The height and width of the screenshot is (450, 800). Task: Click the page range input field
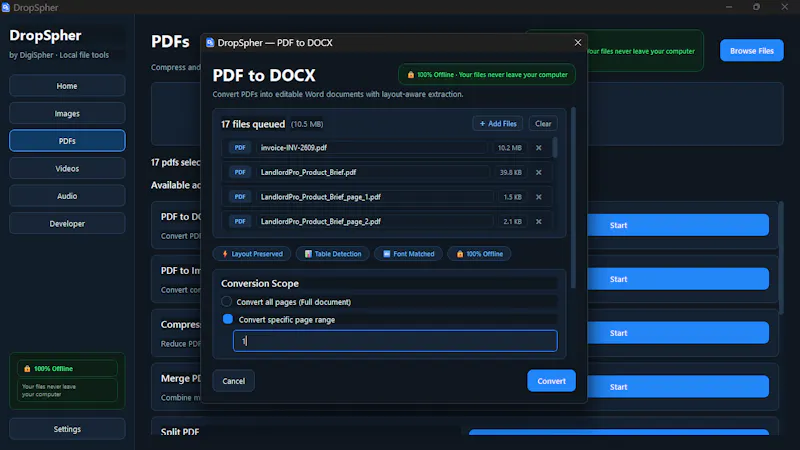395,341
